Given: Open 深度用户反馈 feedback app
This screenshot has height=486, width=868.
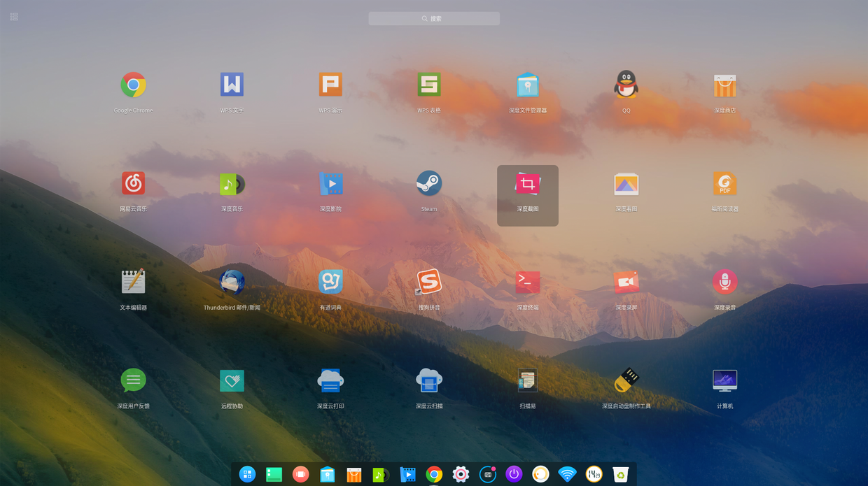Looking at the screenshot, I should tap(133, 380).
